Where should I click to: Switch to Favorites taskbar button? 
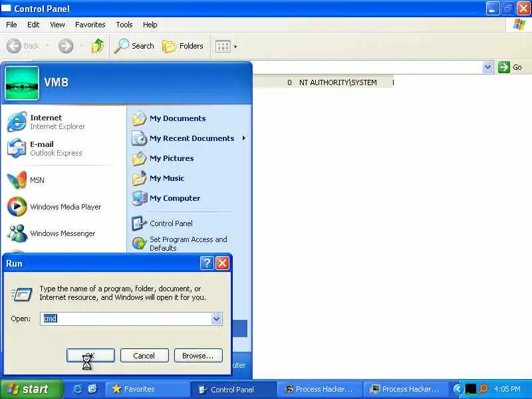coord(148,389)
